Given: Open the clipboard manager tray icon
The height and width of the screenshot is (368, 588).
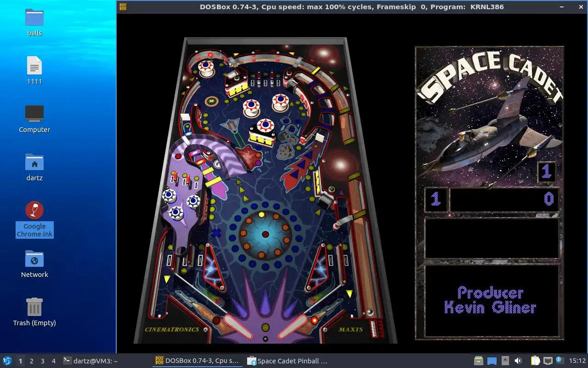Looking at the screenshot, I should coord(535,361).
